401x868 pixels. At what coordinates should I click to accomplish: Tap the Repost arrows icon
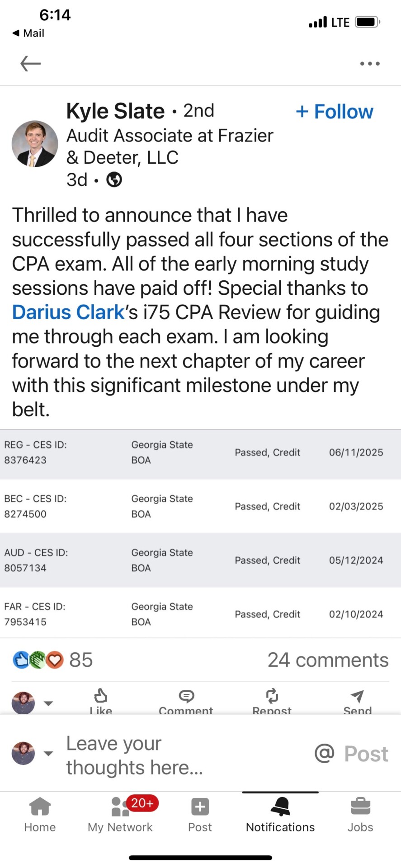click(272, 697)
